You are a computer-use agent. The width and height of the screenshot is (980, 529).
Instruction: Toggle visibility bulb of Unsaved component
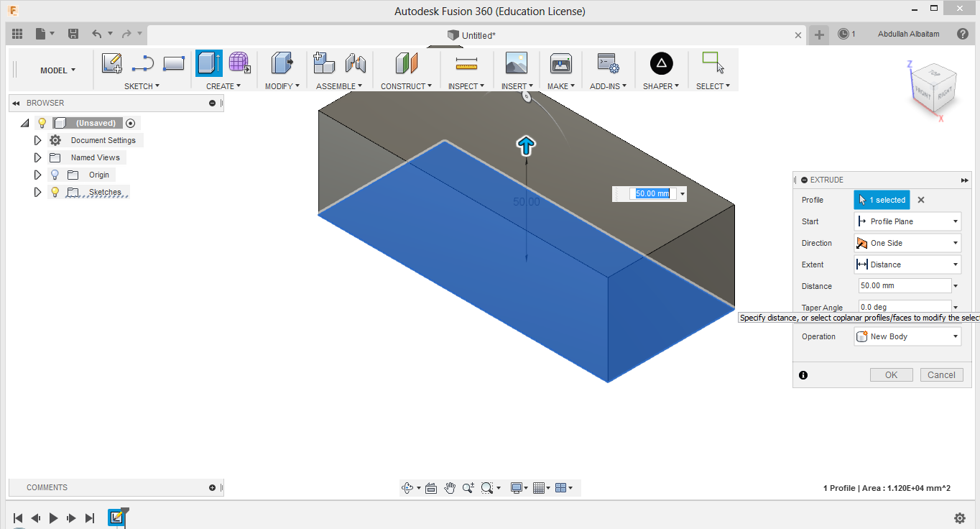[42, 123]
